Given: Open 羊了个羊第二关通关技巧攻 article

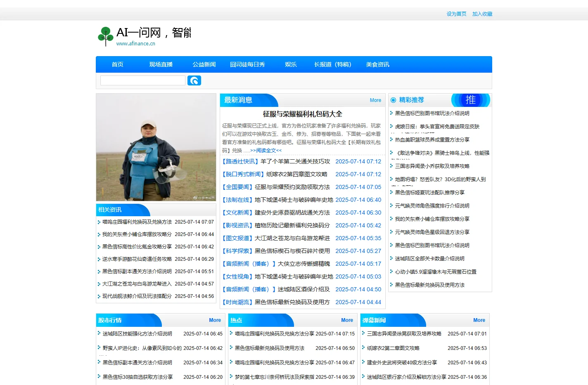Looking at the screenshot, I should (x=295, y=161).
